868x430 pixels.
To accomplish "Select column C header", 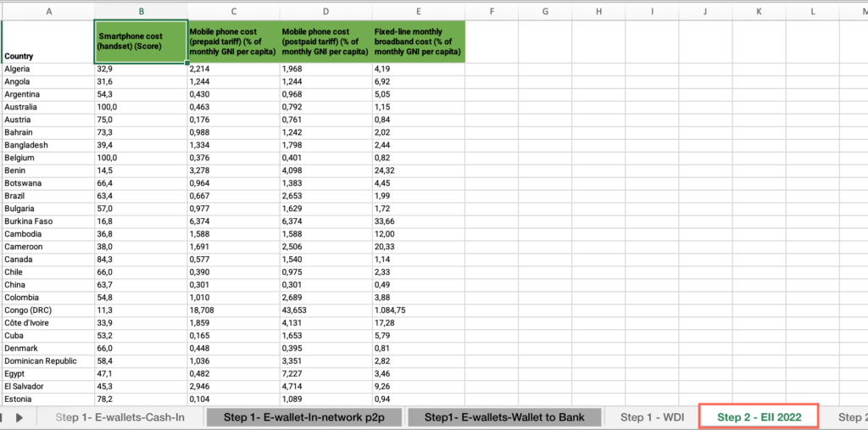I will (x=234, y=11).
